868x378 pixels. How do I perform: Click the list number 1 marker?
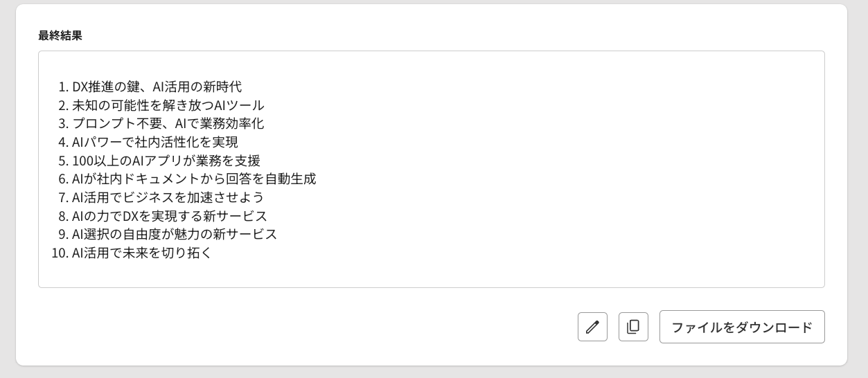pyautogui.click(x=62, y=87)
